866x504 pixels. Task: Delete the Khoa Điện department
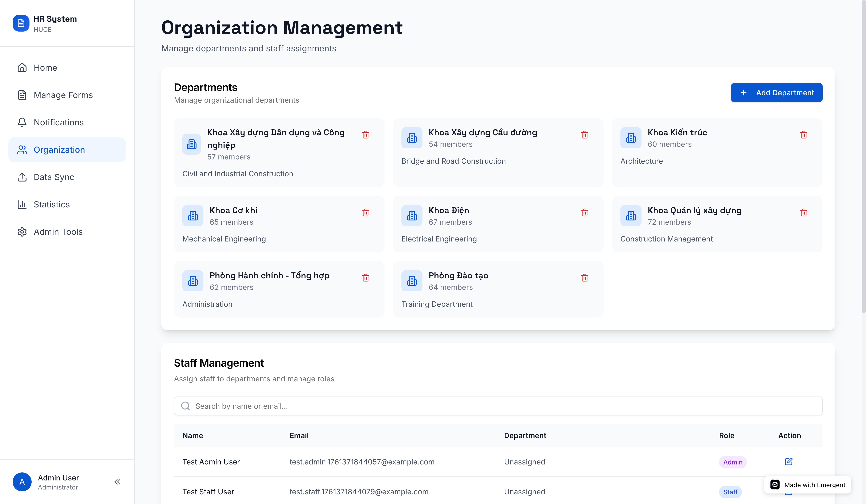[584, 212]
